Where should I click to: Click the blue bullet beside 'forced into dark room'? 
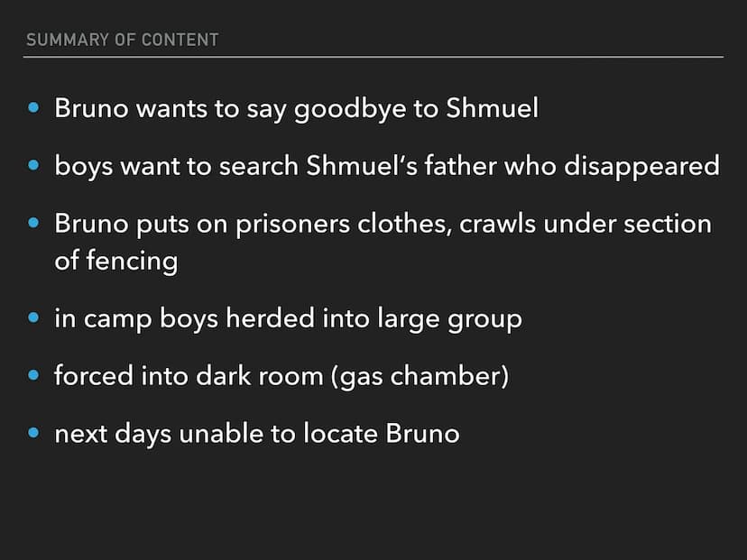[x=33, y=375]
